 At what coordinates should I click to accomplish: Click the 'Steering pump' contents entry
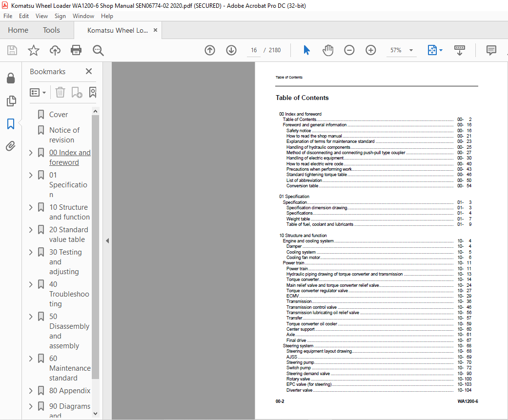click(300, 363)
